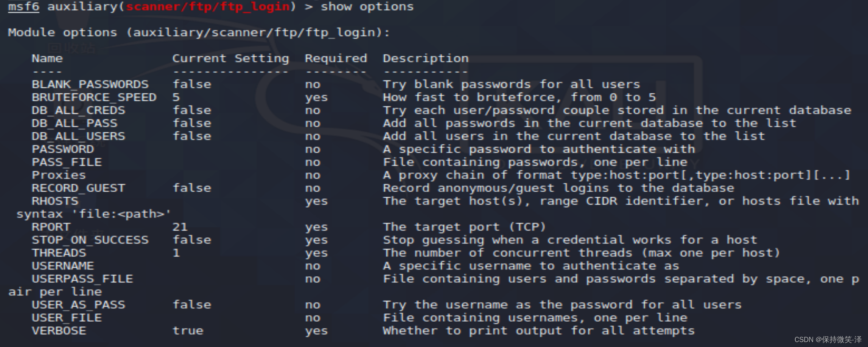The width and height of the screenshot is (868, 347).
Task: Click the USERNAME option name
Action: pyautogui.click(x=63, y=266)
